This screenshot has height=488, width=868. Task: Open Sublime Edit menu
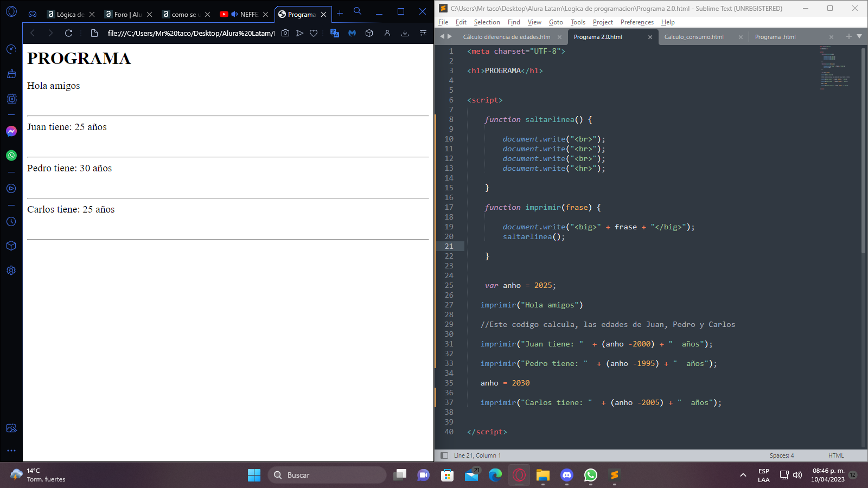(x=461, y=22)
